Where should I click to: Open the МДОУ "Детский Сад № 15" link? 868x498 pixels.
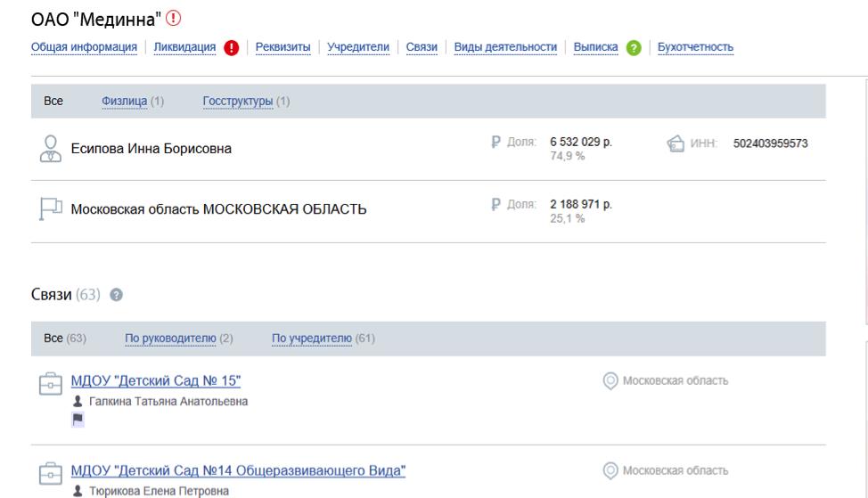tap(156, 380)
